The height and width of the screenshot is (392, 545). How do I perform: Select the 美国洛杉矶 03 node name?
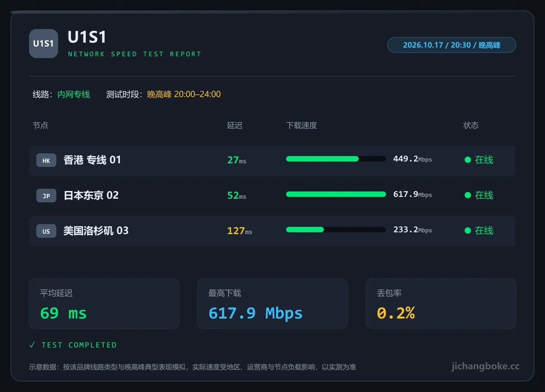coord(96,230)
